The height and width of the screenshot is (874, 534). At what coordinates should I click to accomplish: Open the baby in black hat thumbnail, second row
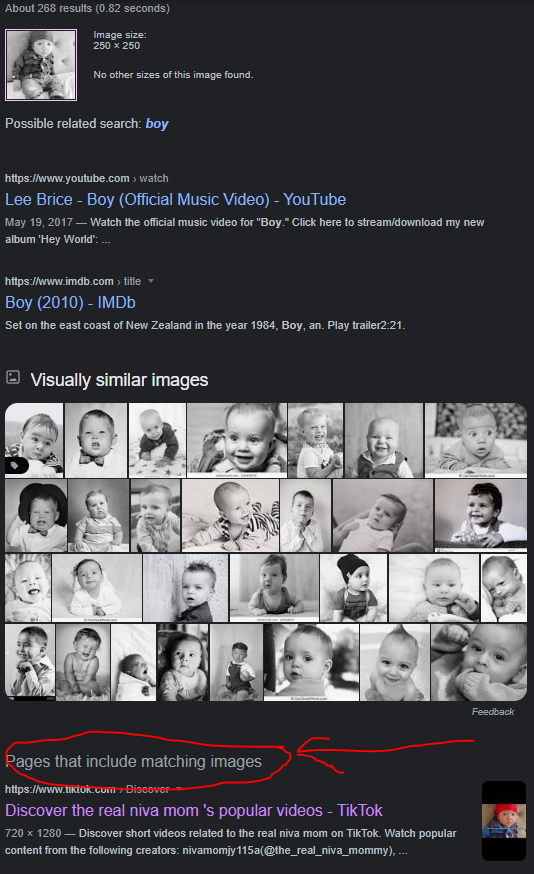tap(36, 516)
